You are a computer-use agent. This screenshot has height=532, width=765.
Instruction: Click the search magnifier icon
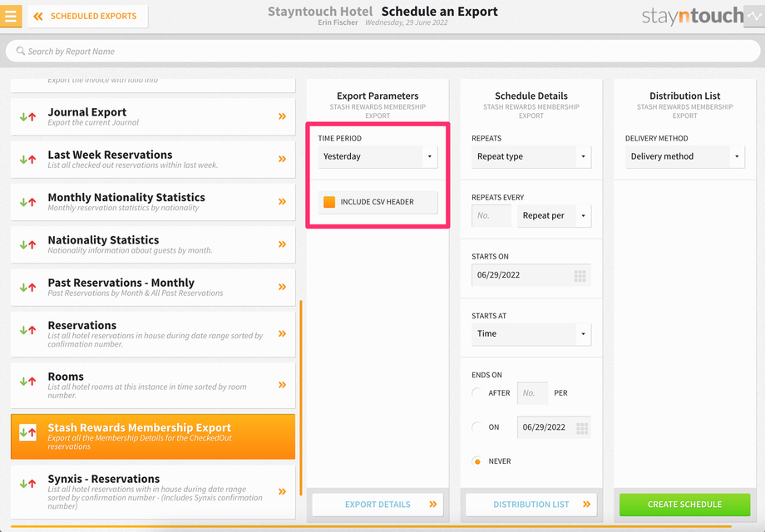(21, 51)
